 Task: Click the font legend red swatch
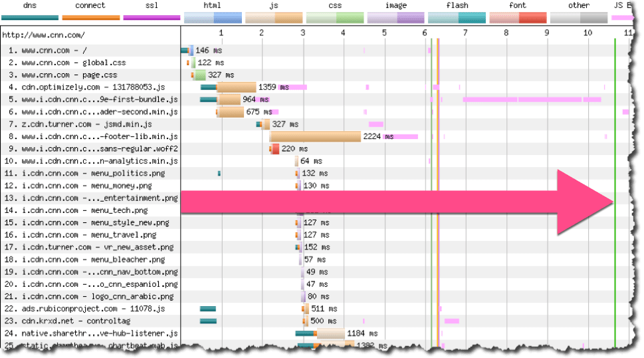pos(518,17)
